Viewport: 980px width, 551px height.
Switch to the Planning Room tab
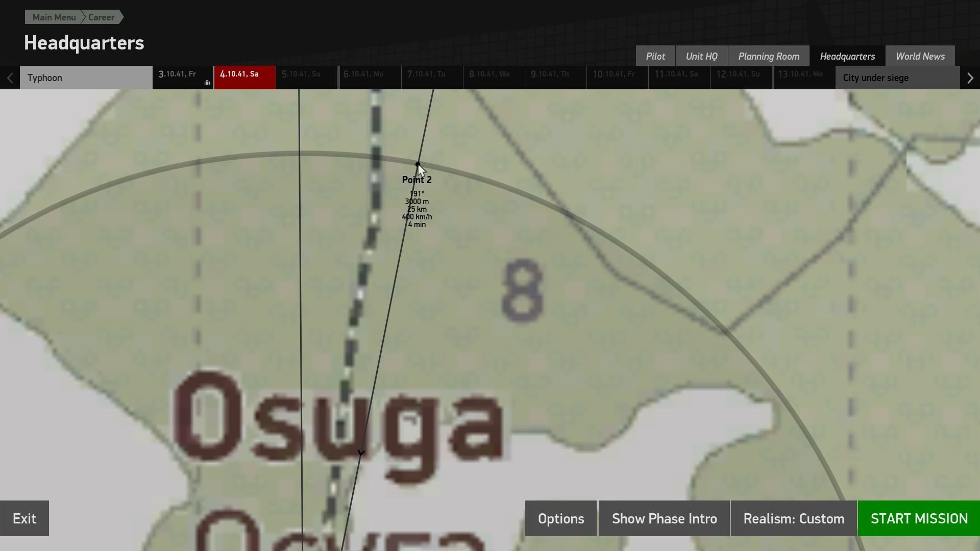(x=769, y=56)
